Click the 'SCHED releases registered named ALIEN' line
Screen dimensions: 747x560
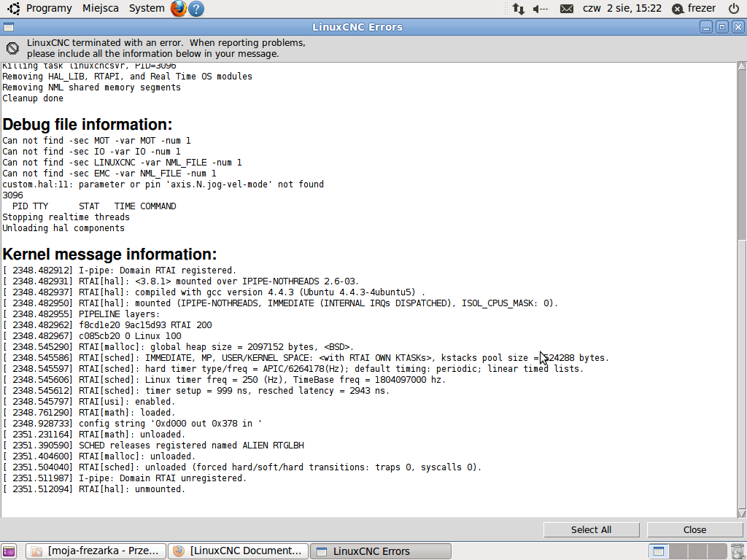click(153, 446)
